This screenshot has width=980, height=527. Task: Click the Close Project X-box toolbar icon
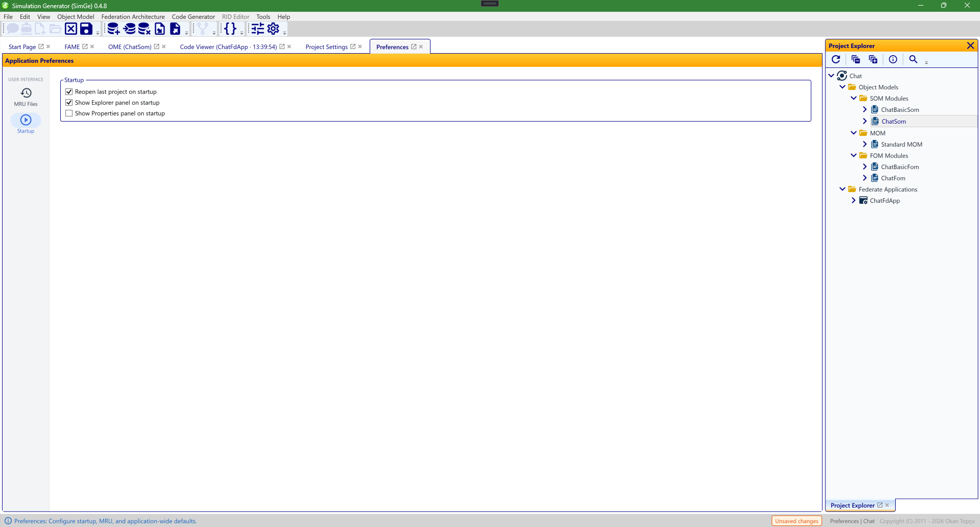(x=71, y=29)
